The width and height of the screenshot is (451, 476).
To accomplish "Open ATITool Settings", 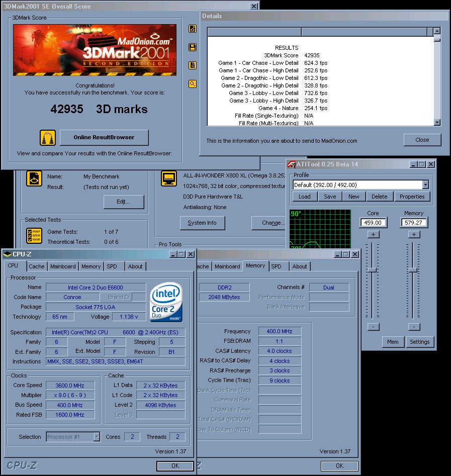I will (420, 342).
